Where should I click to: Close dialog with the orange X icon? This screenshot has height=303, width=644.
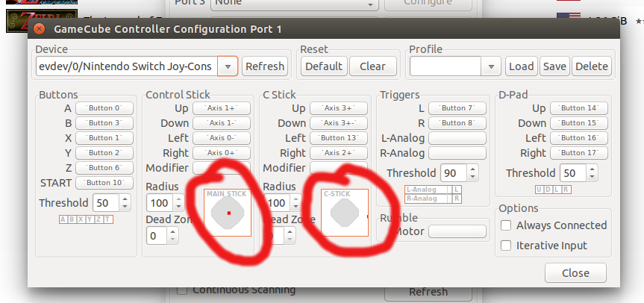pos(40,29)
